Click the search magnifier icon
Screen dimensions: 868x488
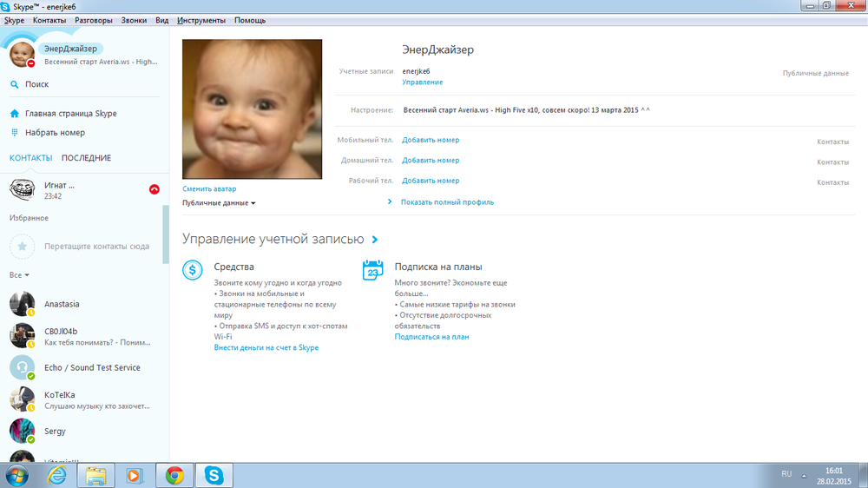15,84
